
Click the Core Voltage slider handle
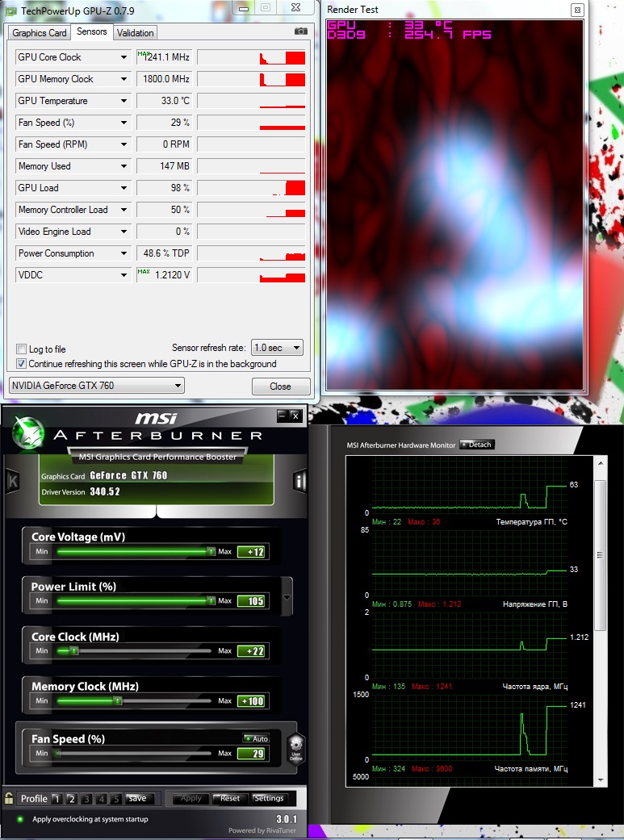click(x=211, y=551)
